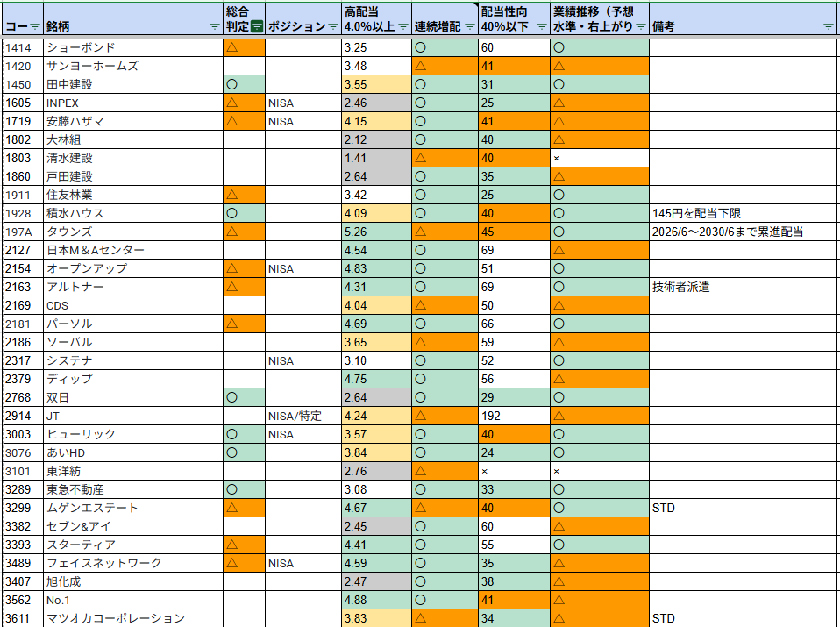Open the filter for 備考 column
The height and width of the screenshot is (627, 840).
[x=829, y=27]
